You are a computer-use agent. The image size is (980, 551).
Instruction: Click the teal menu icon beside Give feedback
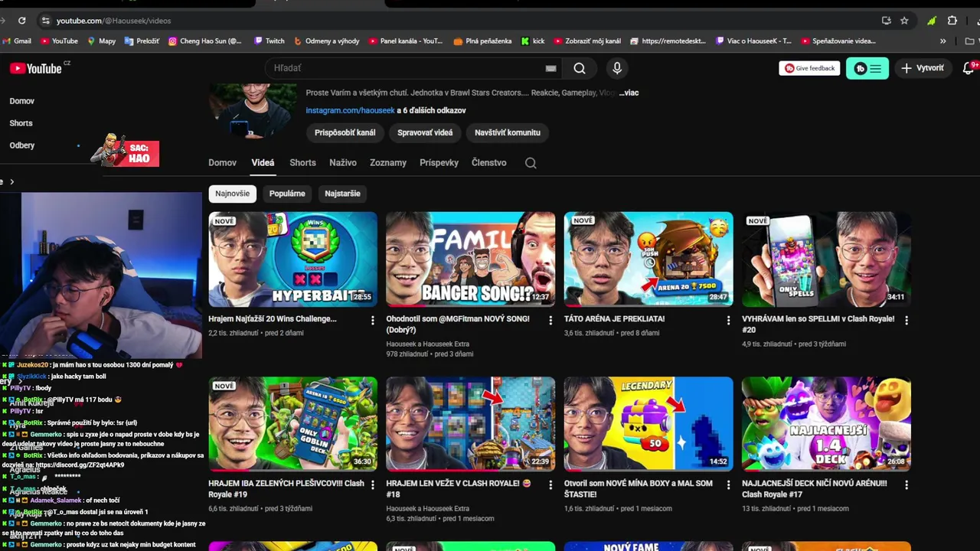[x=867, y=68]
